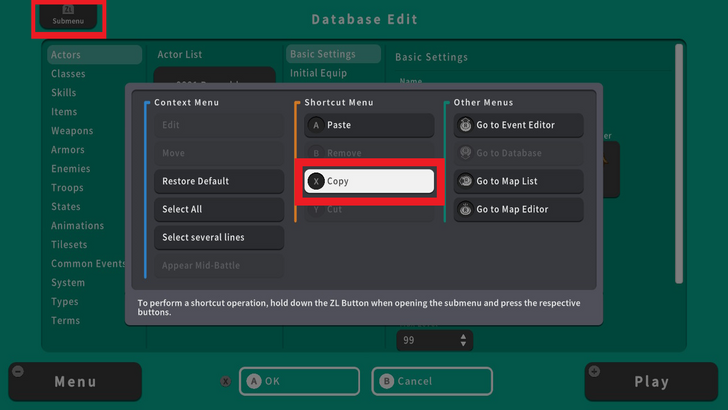This screenshot has width=728, height=410.
Task: Switch to Basic Settings tab
Action: pyautogui.click(x=333, y=54)
